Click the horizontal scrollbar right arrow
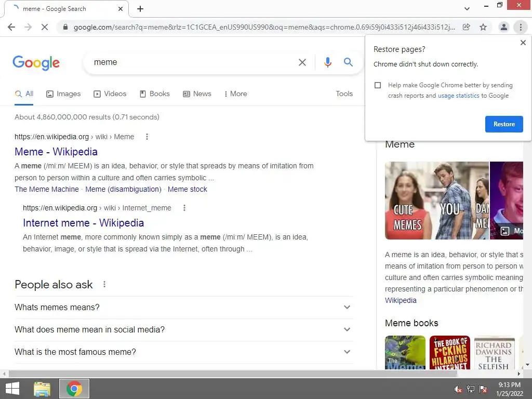The width and height of the screenshot is (532, 399). click(x=519, y=374)
